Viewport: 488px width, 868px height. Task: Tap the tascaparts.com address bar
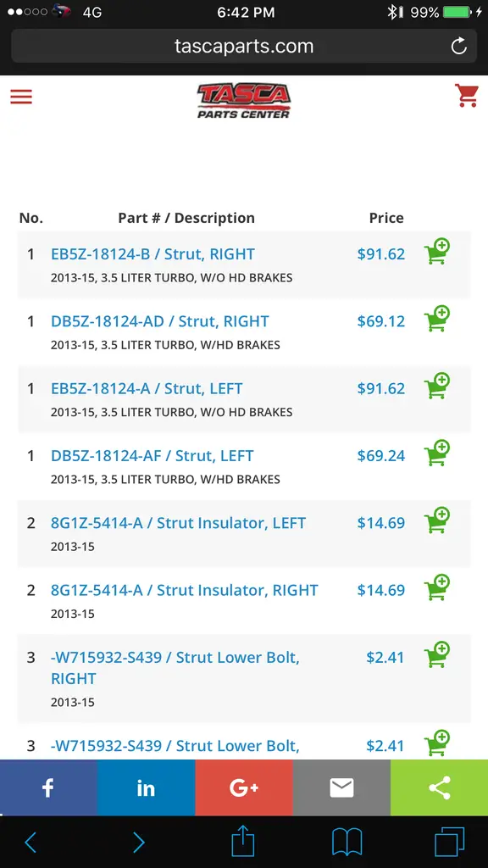pyautogui.click(x=244, y=46)
